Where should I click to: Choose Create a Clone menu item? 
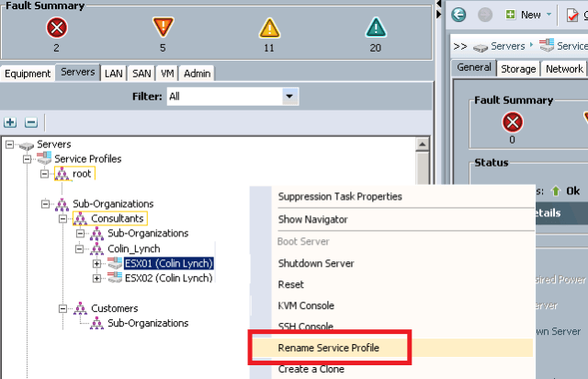point(311,369)
